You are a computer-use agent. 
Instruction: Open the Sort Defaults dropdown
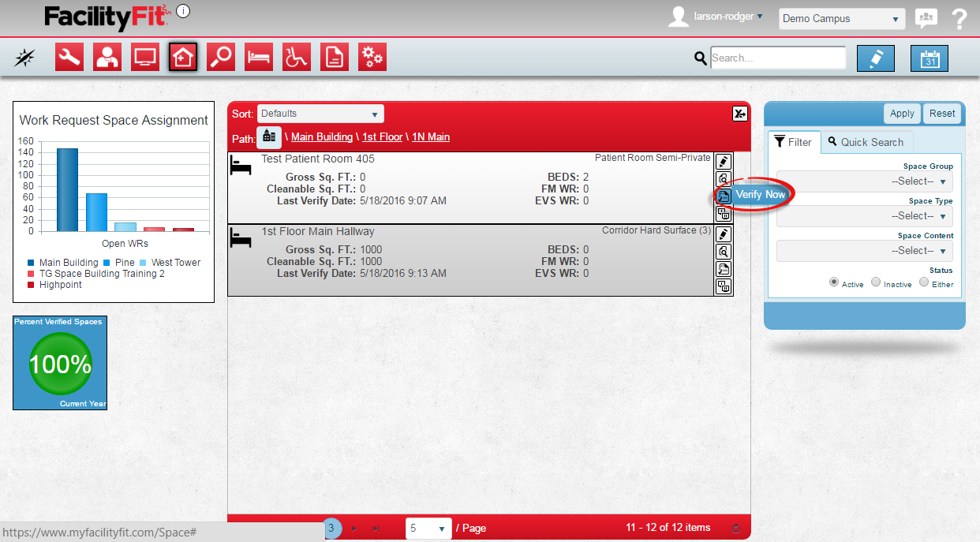pos(320,114)
